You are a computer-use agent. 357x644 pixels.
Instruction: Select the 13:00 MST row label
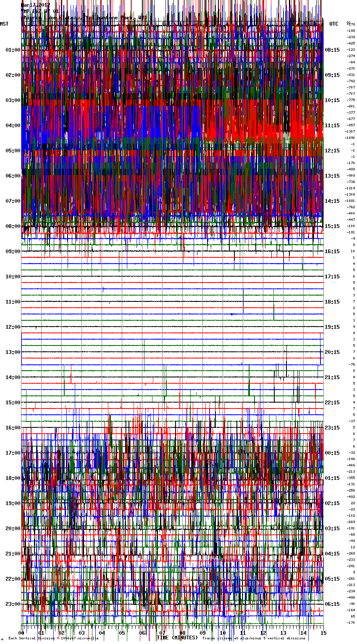click(x=13, y=352)
